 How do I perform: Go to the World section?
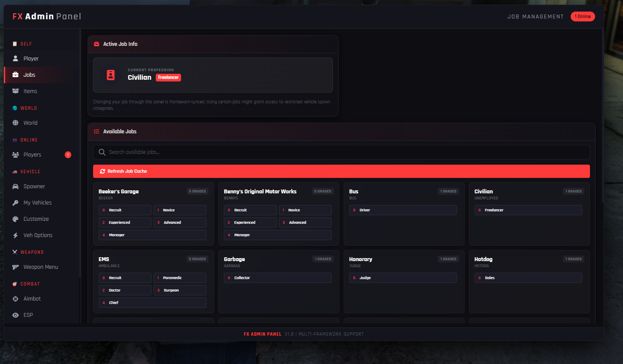tap(42, 123)
